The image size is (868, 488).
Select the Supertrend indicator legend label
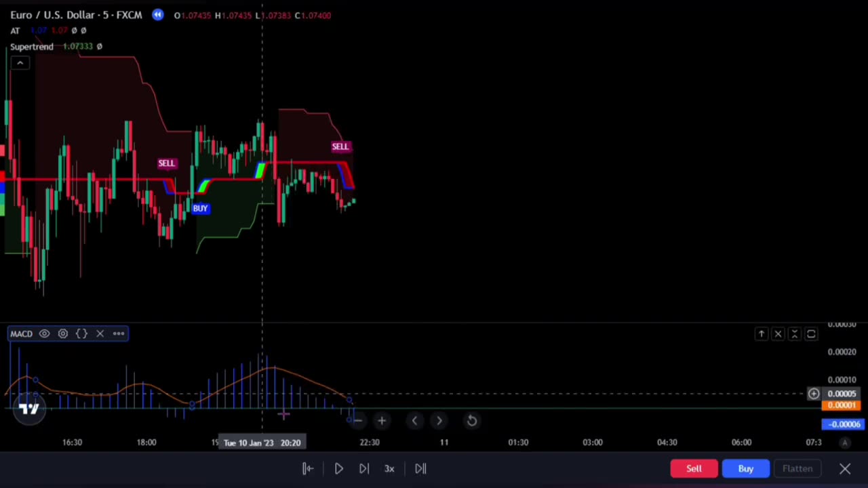31,46
